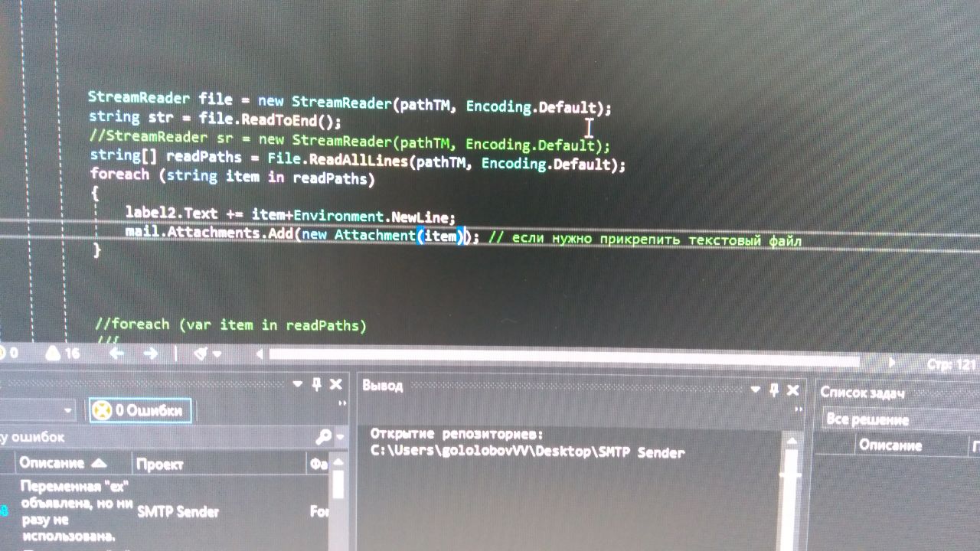Click the repository path 'C:\Users\gololobovVV\Desktop\SMTP Sender'
Screen dimensions: 980x551
point(528,452)
